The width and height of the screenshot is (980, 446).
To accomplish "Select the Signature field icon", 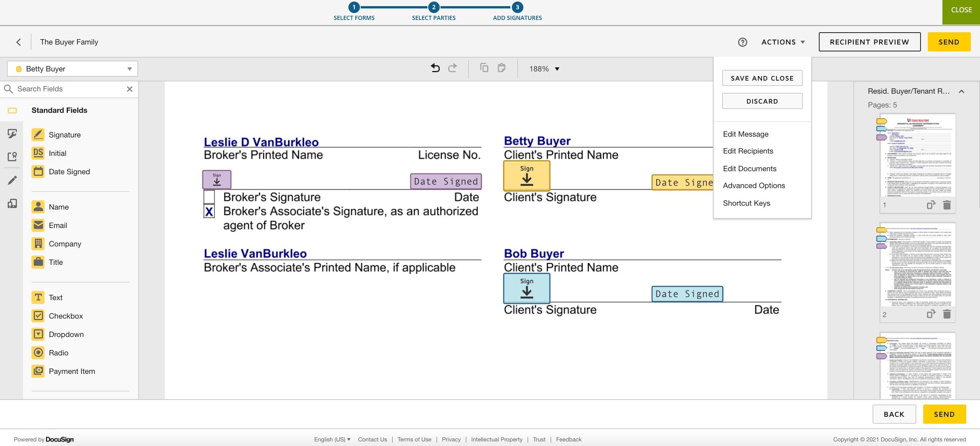I will coord(38,135).
